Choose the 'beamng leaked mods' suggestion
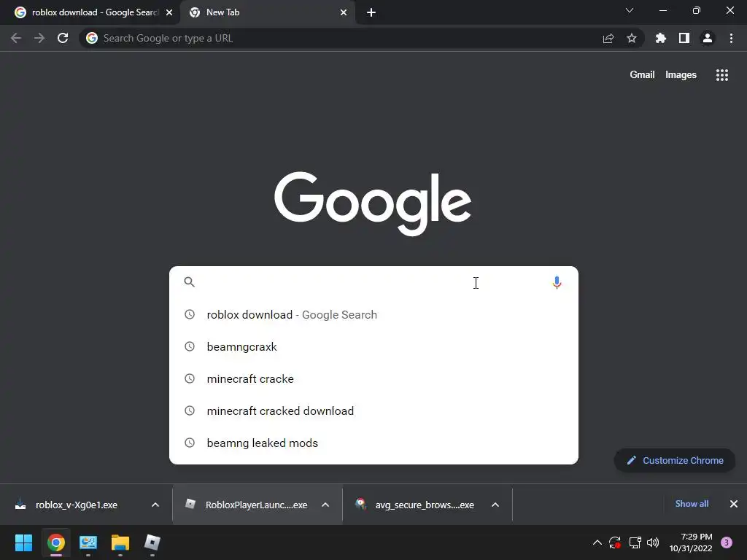Viewport: 747px width, 560px height. (374, 443)
